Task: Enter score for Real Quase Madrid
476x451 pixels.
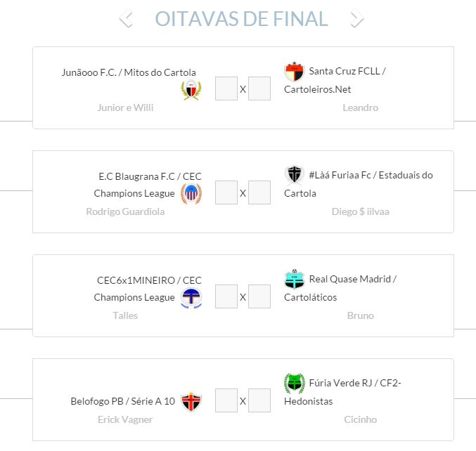Action: pos(259,296)
